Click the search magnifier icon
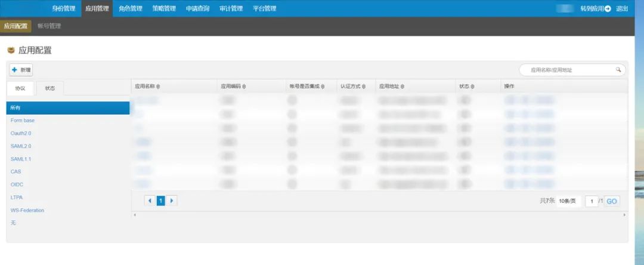 pyautogui.click(x=618, y=70)
